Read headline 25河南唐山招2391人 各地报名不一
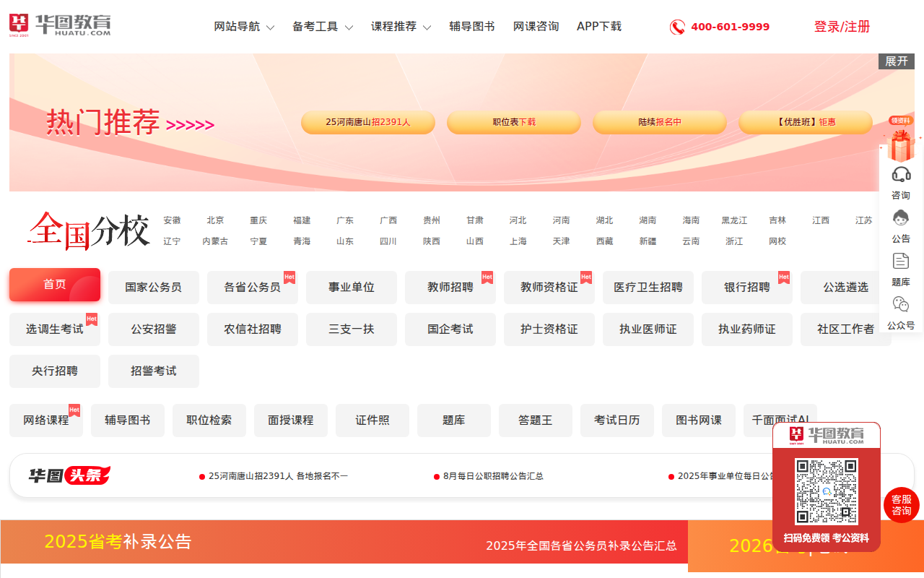The image size is (924, 578). point(278,476)
